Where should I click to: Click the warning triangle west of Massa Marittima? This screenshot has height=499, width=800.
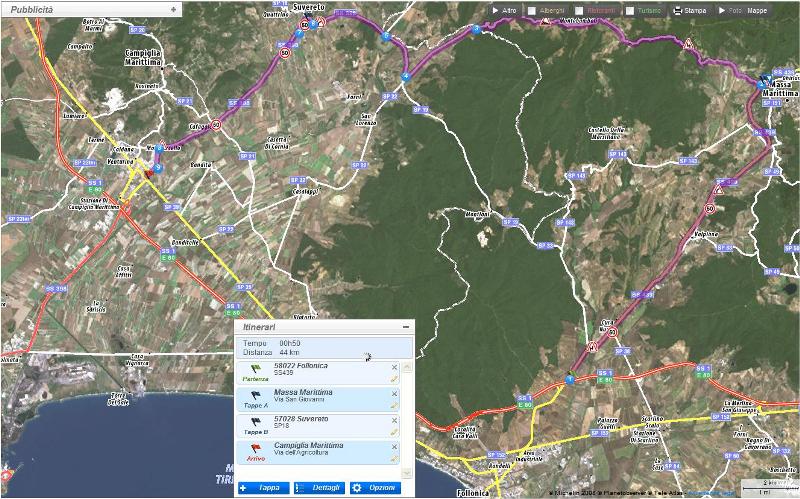click(x=688, y=44)
